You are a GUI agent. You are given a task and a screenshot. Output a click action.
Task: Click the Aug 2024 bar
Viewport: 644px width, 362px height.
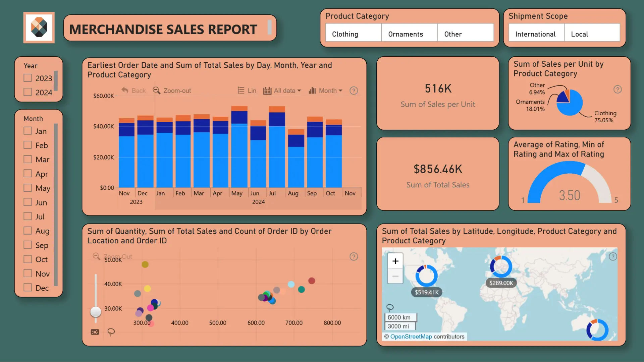tap(296, 159)
